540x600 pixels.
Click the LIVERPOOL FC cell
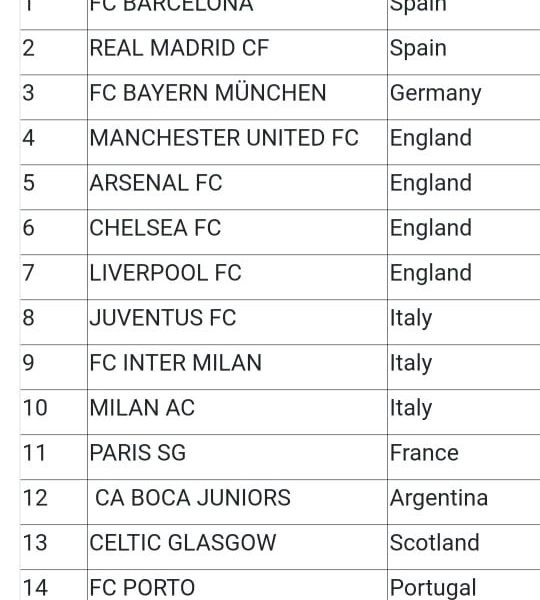point(237,277)
